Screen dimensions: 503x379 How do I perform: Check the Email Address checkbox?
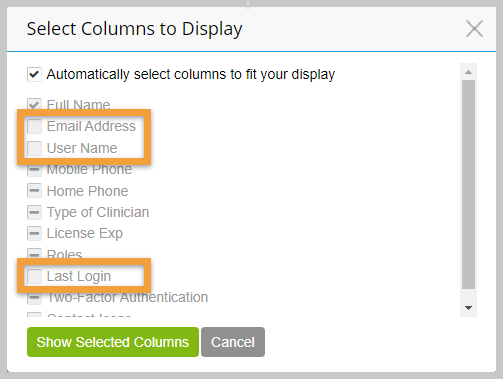click(x=34, y=126)
